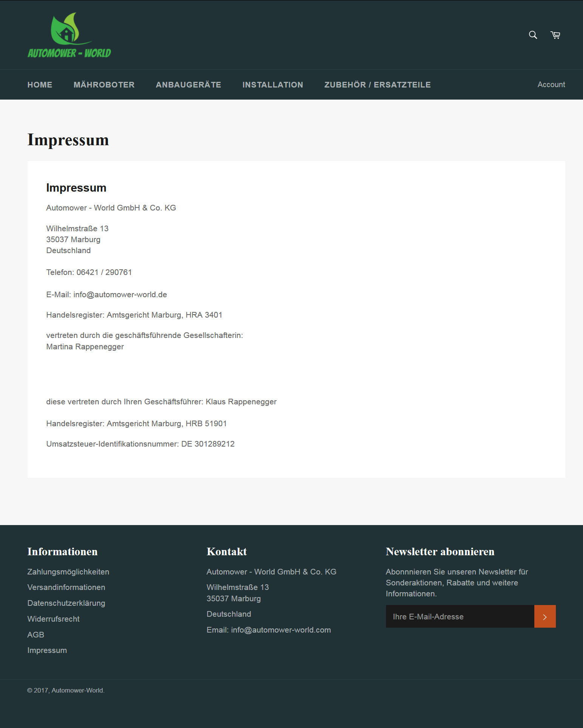Click the Informationen footer heading

63,551
